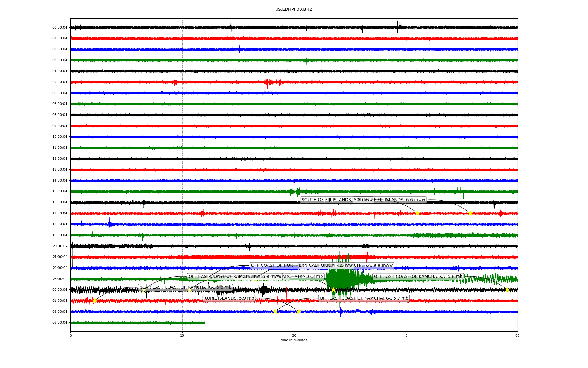Screen dimensions: 588x368
Task: Click the 13:00:04 row label
Action: (60, 170)
